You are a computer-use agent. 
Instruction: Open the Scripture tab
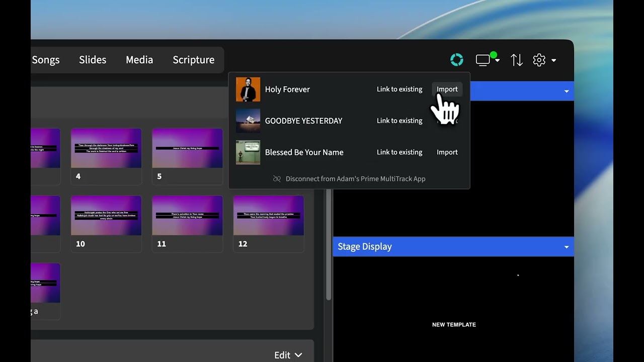click(193, 60)
